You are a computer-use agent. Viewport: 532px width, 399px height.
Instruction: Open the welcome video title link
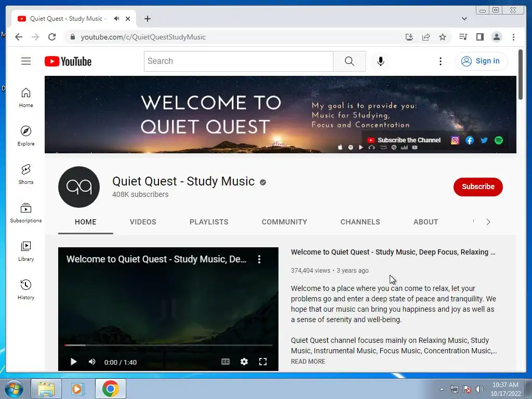tap(393, 252)
